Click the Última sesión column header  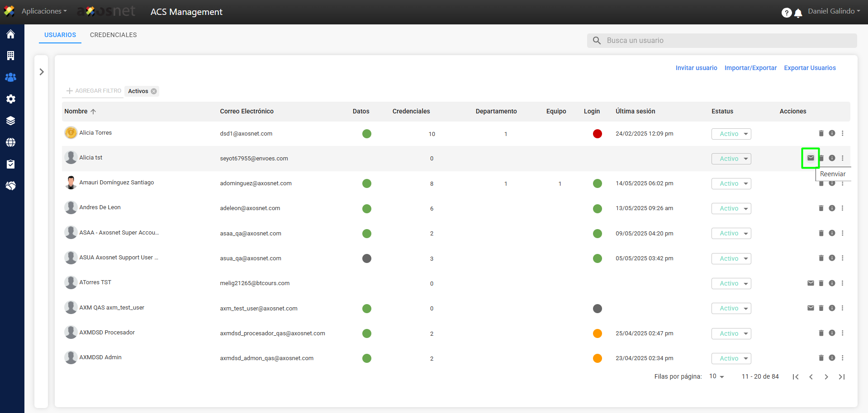[635, 111]
